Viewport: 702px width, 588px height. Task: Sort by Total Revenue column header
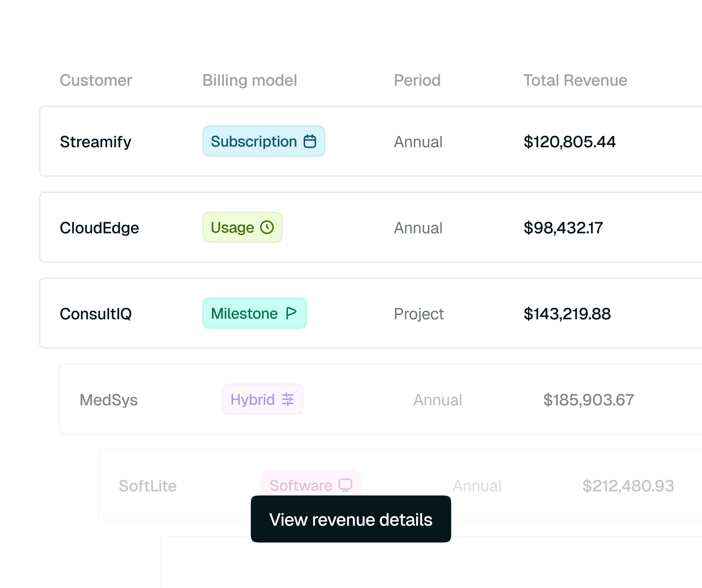[x=575, y=80]
